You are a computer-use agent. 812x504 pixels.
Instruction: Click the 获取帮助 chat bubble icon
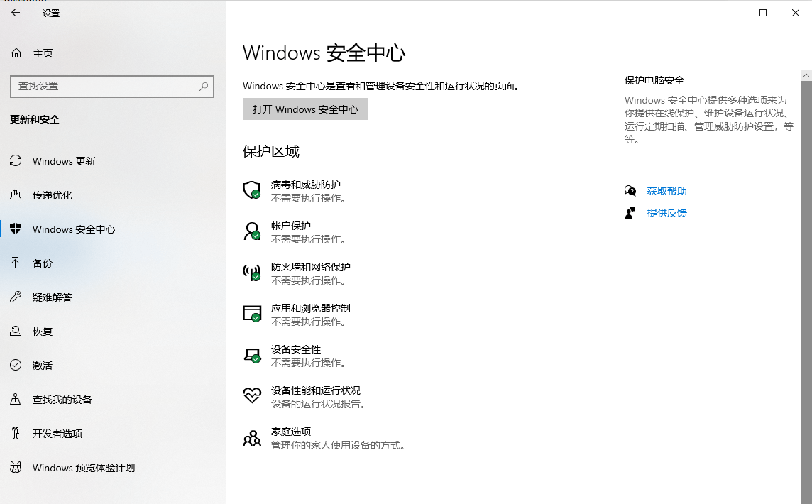point(630,191)
